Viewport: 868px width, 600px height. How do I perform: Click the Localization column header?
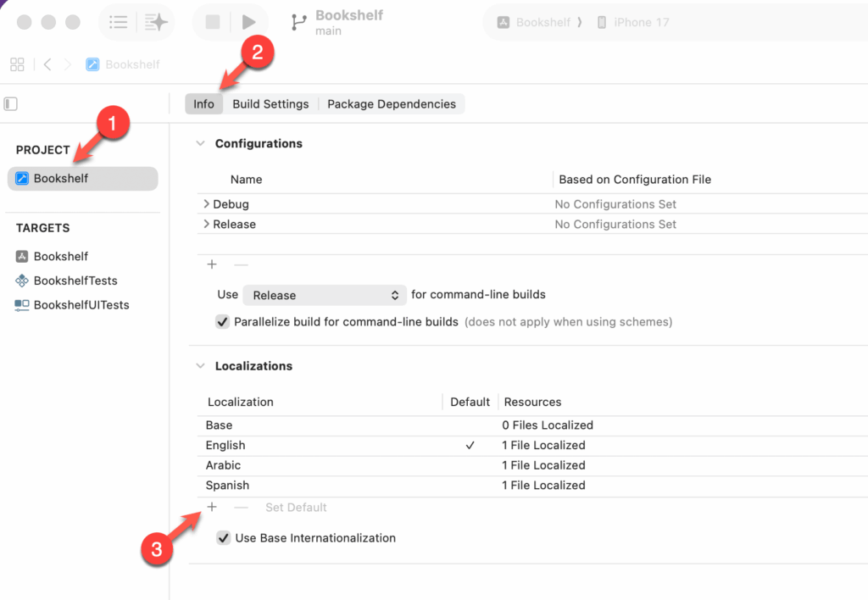(240, 402)
